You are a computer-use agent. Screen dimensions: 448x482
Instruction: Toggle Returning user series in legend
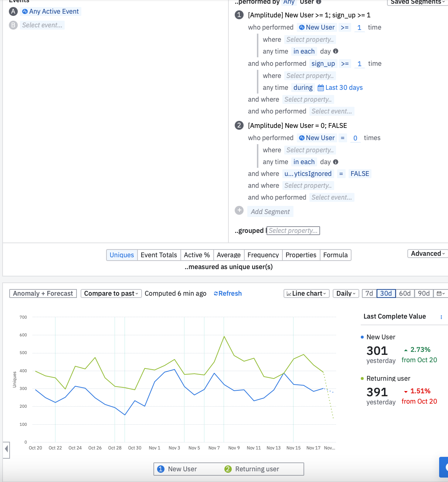(252, 469)
